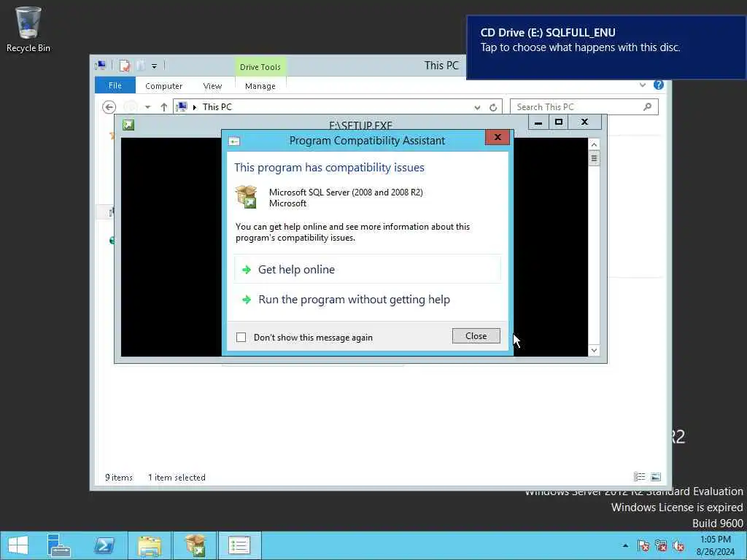Refresh the This PC view

coord(493,108)
